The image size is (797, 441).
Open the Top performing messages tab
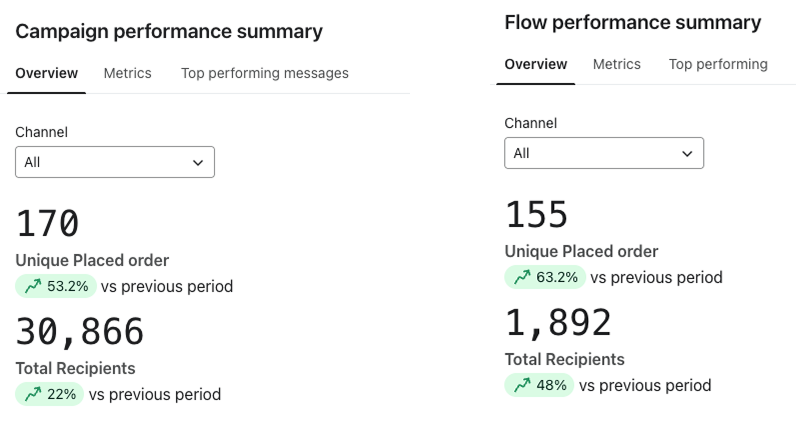pyautogui.click(x=265, y=73)
